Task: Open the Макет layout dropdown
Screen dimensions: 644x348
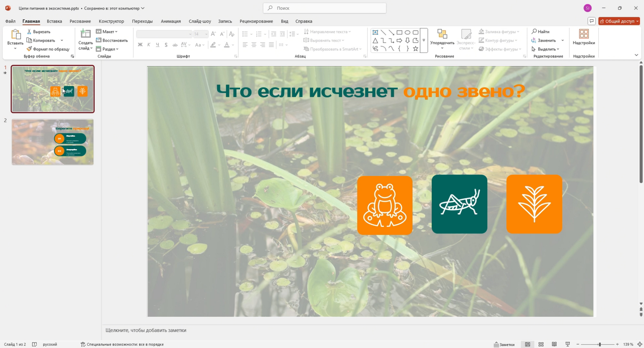Action: point(107,32)
